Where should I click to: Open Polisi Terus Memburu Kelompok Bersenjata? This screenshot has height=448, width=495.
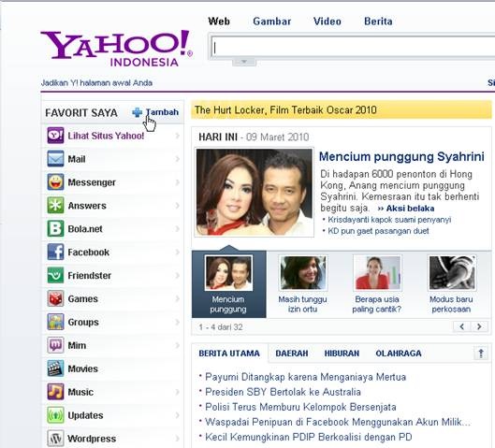point(300,407)
